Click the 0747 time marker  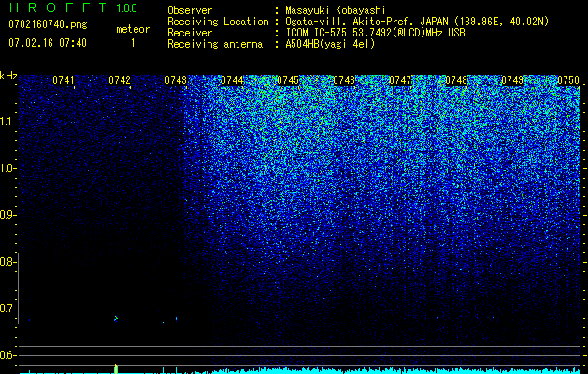coord(400,80)
